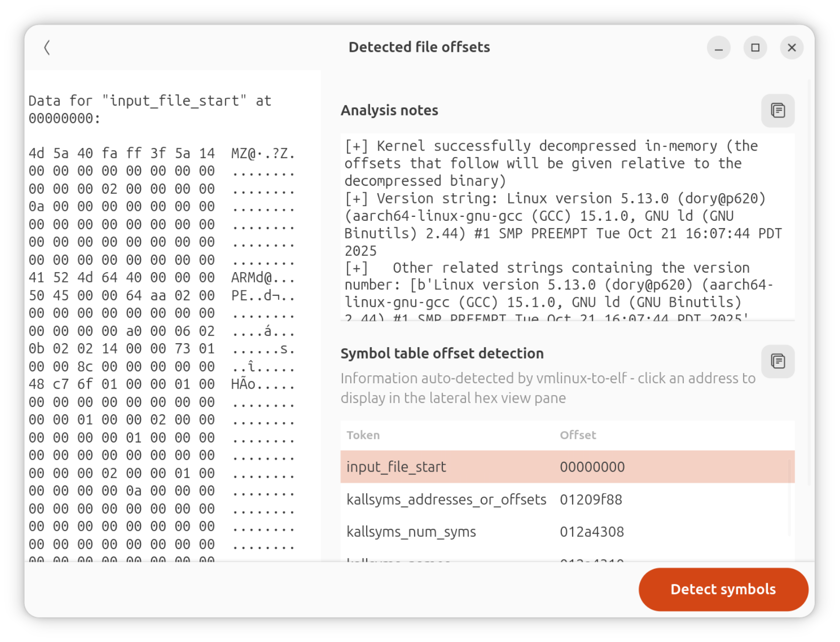Image resolution: width=840 pixels, height=642 pixels.
Task: Click the Offset column header
Action: [x=578, y=435]
